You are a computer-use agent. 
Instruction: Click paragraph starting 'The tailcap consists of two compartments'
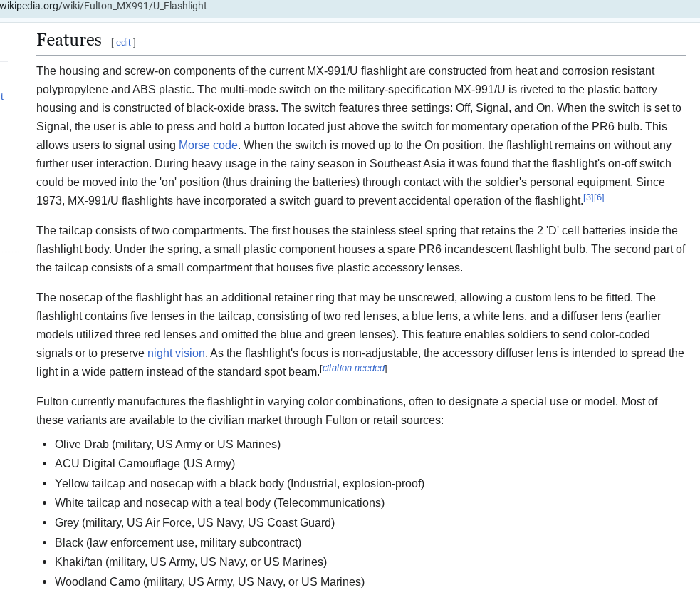coord(361,249)
